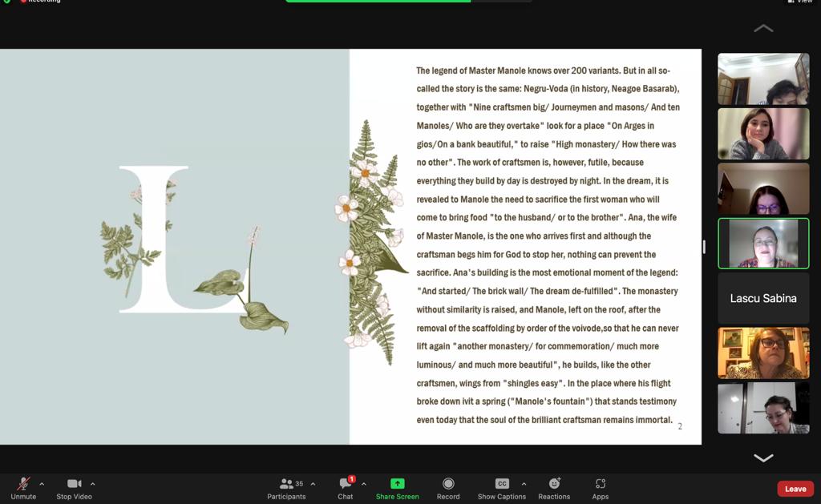Open the Reactions menu
Viewport: 821px width, 504px height.
pos(554,488)
